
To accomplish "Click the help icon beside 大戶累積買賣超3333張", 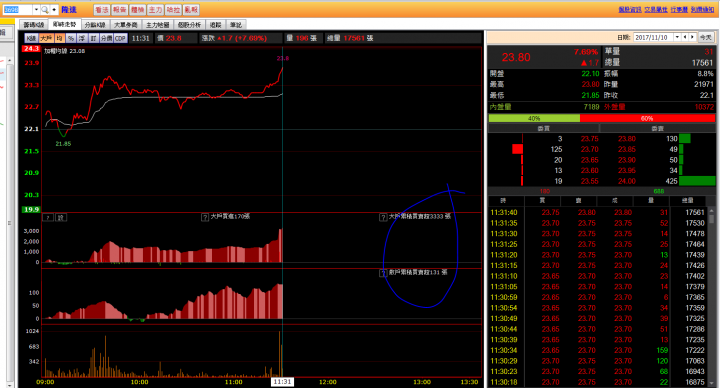I will 383,217.
